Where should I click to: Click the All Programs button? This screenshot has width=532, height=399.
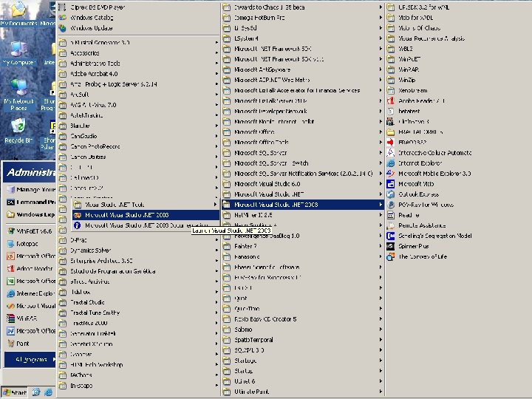click(x=30, y=360)
